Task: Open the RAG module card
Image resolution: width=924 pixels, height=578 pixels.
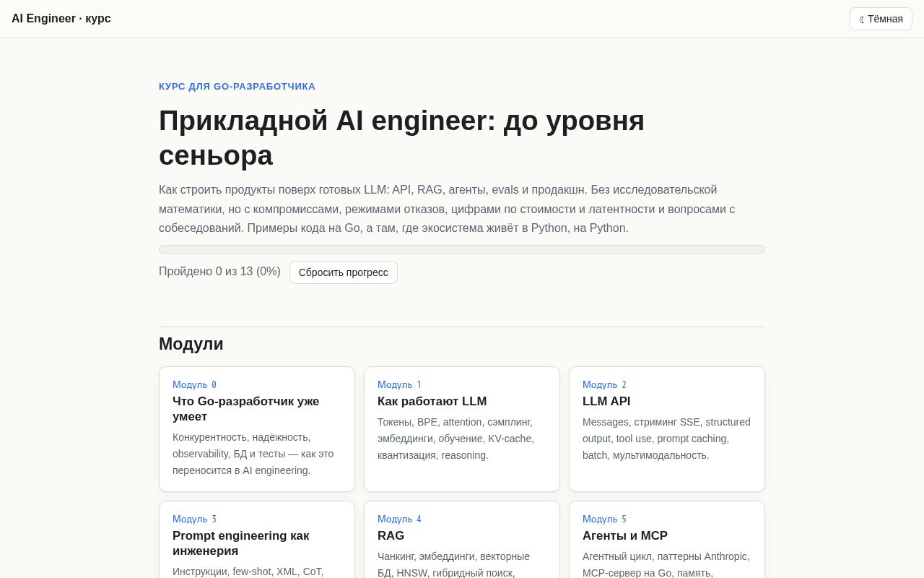Action: [x=462, y=540]
